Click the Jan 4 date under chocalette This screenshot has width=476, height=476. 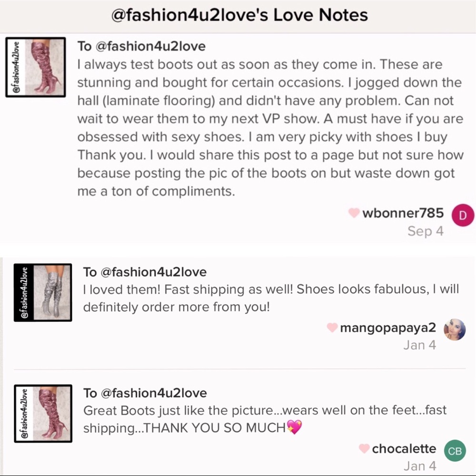tap(420, 466)
